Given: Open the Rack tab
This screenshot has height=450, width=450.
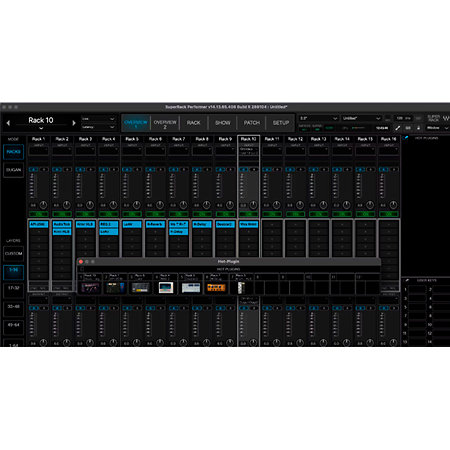Looking at the screenshot, I should (193, 123).
